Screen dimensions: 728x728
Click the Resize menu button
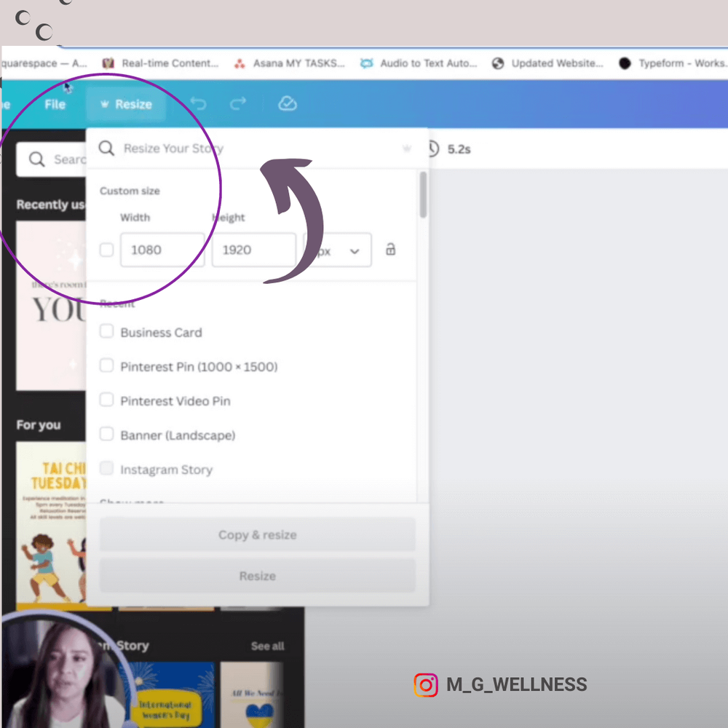126,104
